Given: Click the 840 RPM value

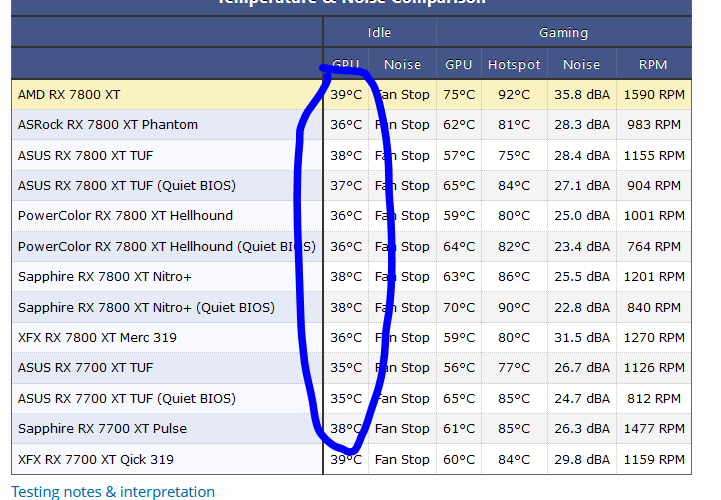Looking at the screenshot, I should [654, 307].
